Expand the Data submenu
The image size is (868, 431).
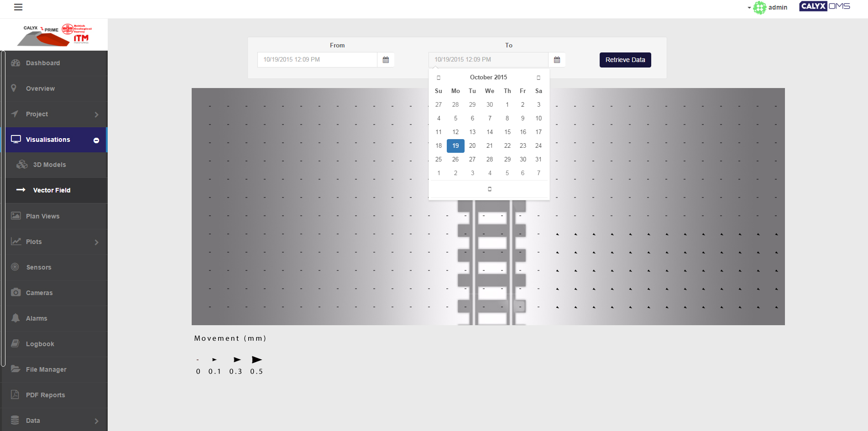coord(96,421)
